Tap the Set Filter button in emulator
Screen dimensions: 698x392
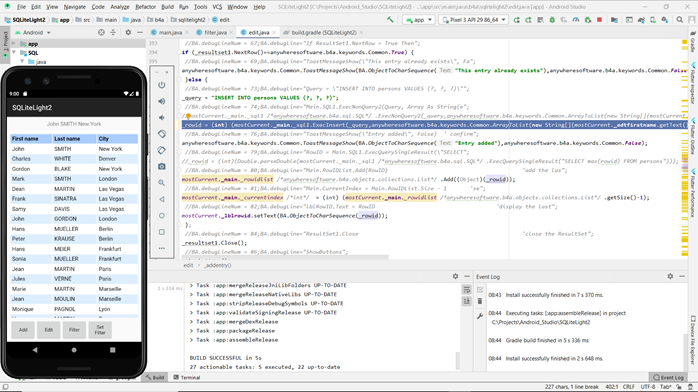[100, 330]
